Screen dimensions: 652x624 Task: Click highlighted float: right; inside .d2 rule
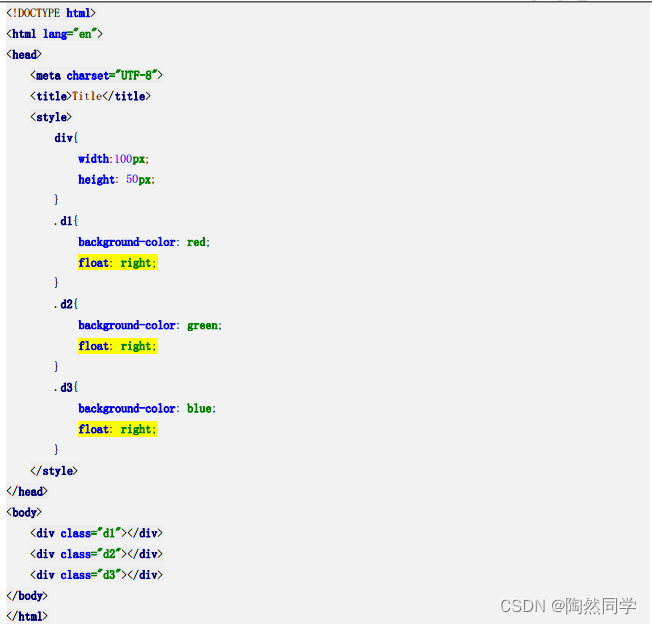pos(118,346)
